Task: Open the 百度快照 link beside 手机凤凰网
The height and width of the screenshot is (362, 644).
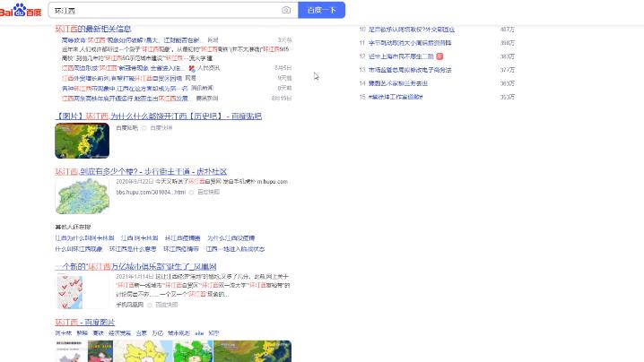Action: click(165, 304)
